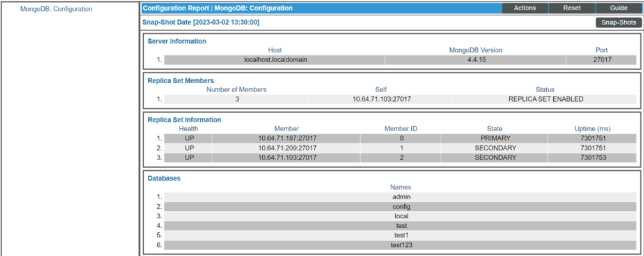Open the Actions menu

(x=524, y=8)
